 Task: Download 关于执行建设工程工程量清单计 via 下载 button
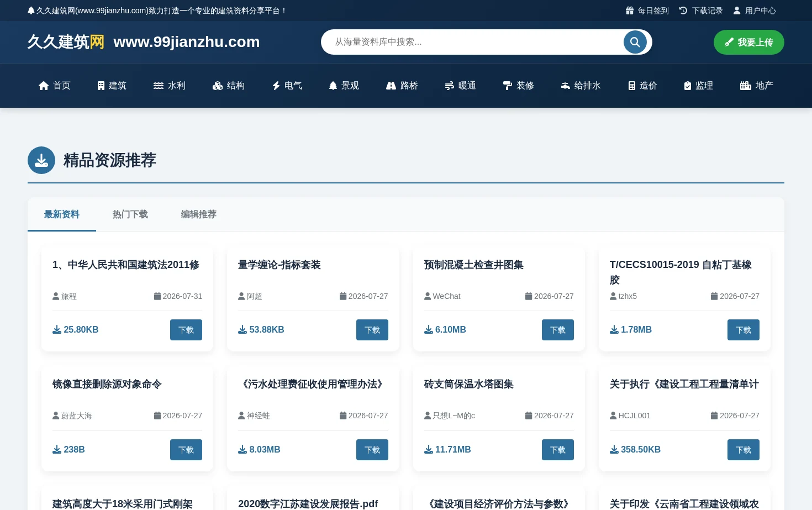[744, 450]
